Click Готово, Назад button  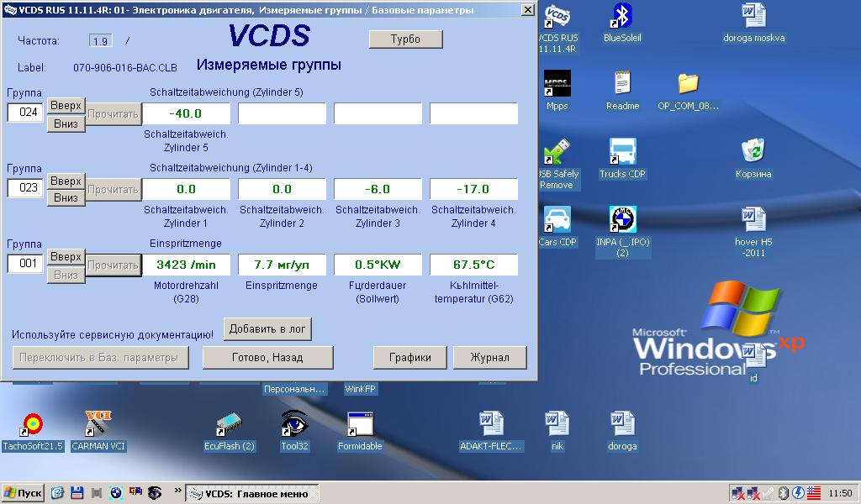(267, 358)
